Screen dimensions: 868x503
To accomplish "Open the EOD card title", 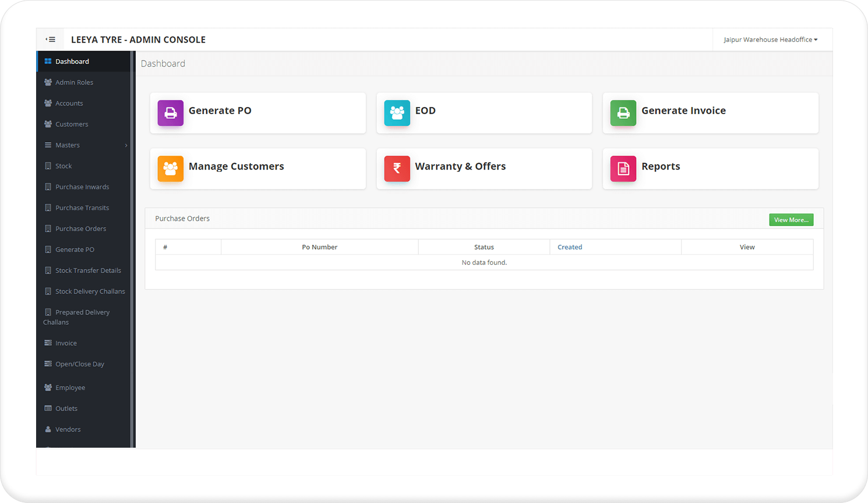I will [x=425, y=111].
